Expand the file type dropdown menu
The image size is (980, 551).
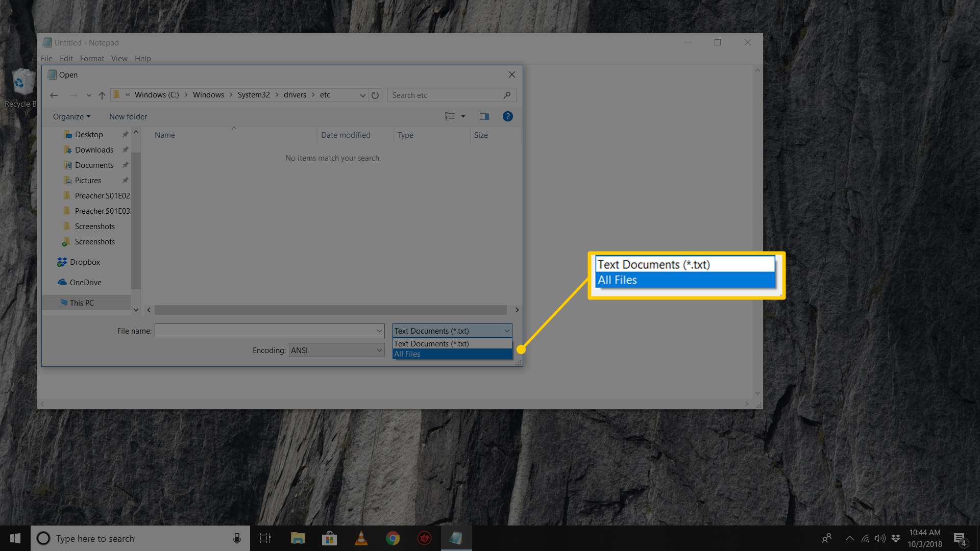451,330
